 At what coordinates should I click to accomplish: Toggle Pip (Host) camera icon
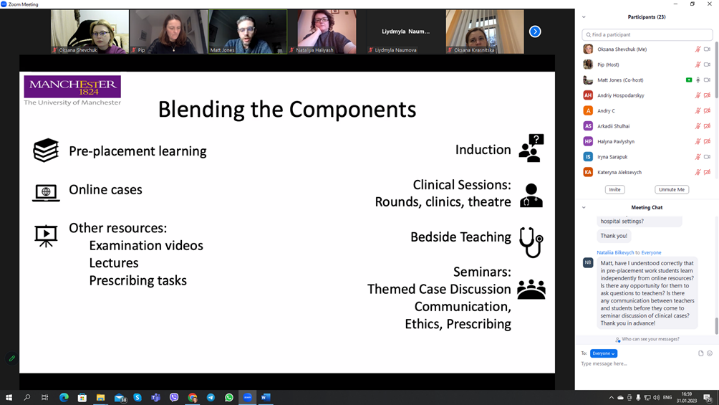707,64
